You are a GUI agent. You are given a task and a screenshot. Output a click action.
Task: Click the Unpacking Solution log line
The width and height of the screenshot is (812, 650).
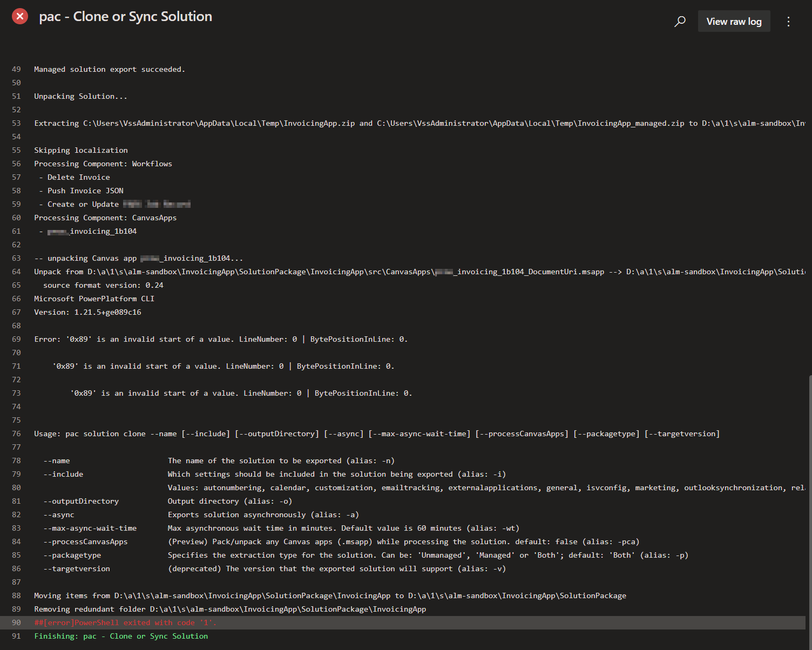pos(80,96)
